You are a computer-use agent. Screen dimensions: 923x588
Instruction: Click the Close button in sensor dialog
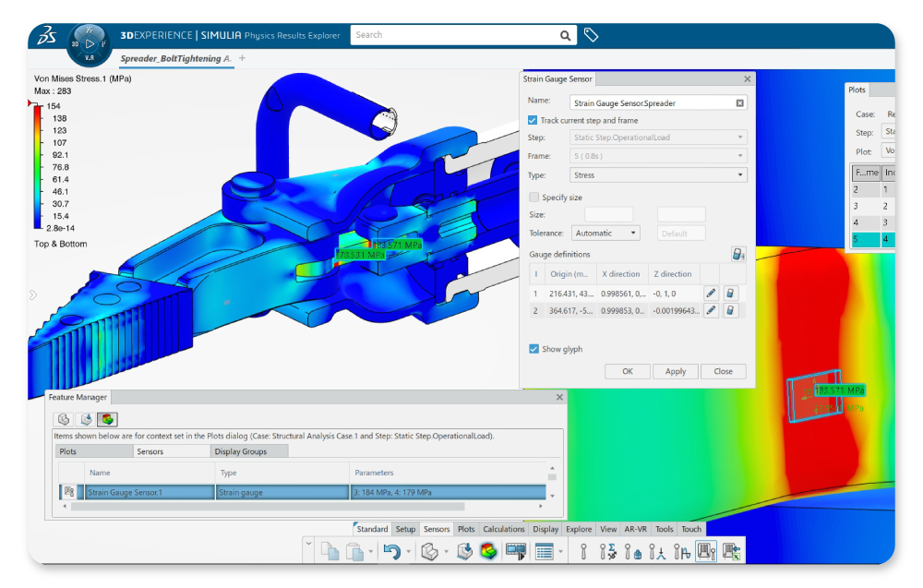(723, 371)
